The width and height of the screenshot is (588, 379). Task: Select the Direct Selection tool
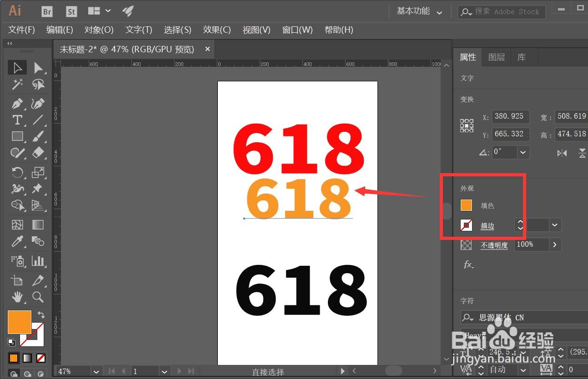click(x=38, y=67)
